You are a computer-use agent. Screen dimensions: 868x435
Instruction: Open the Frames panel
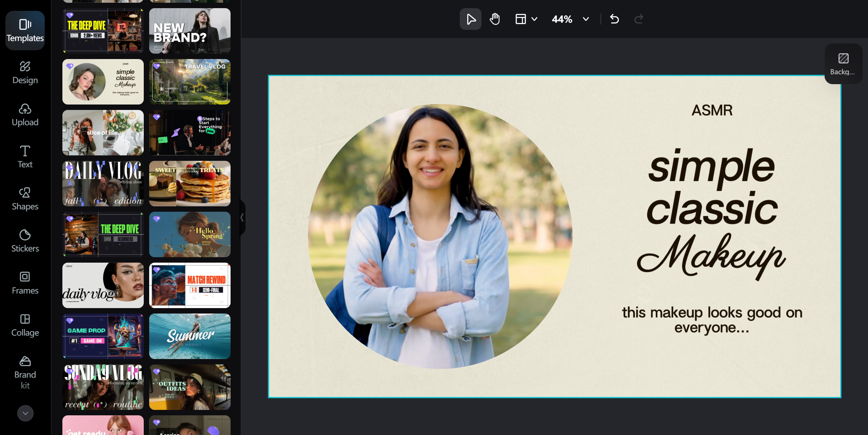tap(25, 283)
